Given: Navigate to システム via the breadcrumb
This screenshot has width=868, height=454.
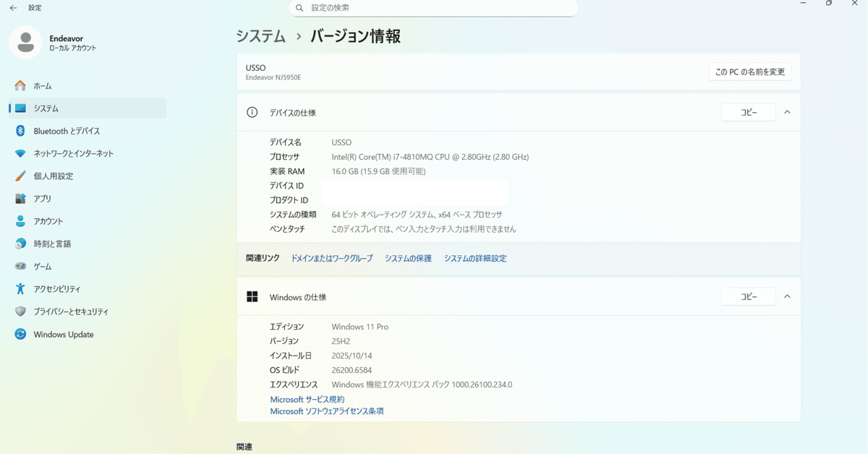Looking at the screenshot, I should (x=260, y=35).
